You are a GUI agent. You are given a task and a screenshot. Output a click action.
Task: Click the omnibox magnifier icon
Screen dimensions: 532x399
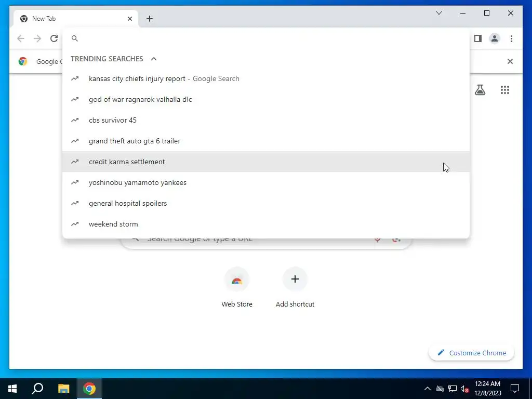(x=75, y=38)
